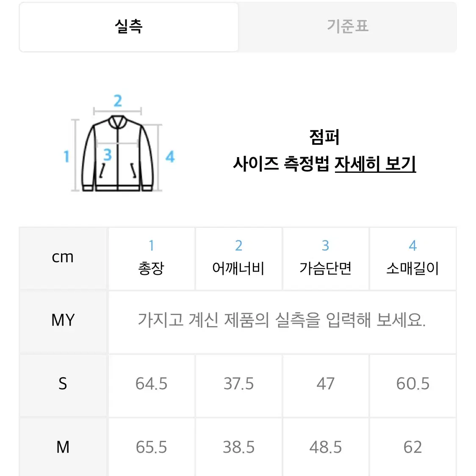Select the 가슴단면 column header
The width and height of the screenshot is (476, 476).
pyautogui.click(x=326, y=259)
